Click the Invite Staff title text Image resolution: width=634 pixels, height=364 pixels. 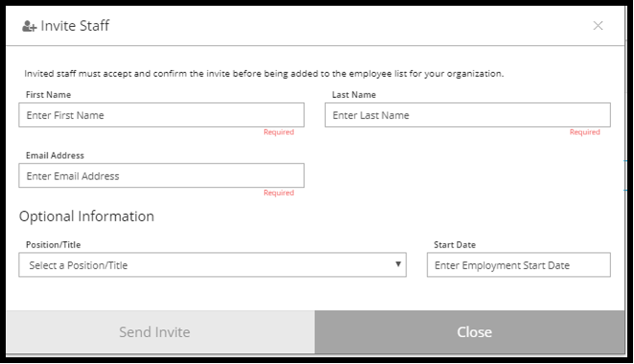pos(75,26)
